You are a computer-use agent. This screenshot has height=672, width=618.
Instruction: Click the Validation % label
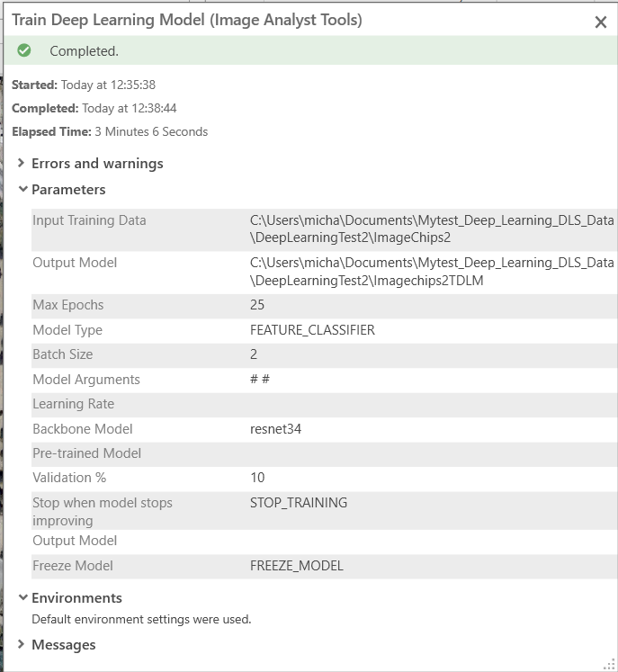69,478
